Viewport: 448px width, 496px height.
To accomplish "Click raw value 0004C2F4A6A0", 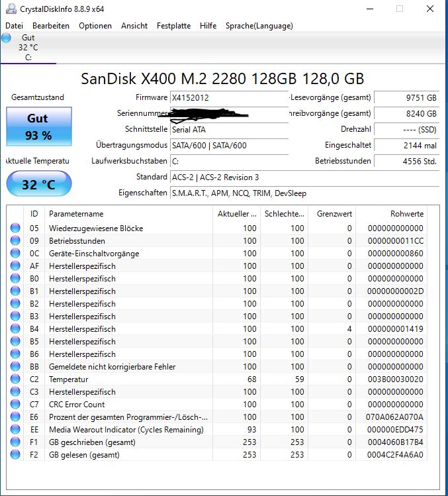I will pyautogui.click(x=395, y=454).
